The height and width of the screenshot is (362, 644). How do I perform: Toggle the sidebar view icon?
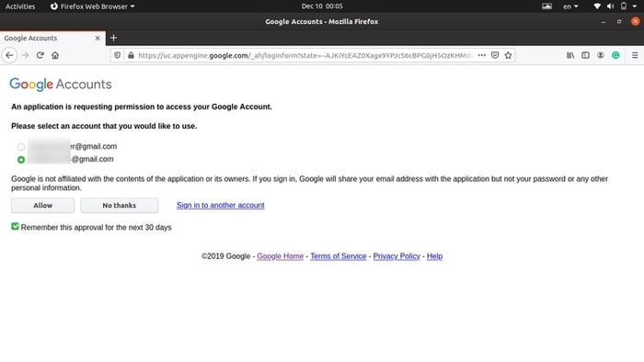click(x=585, y=55)
